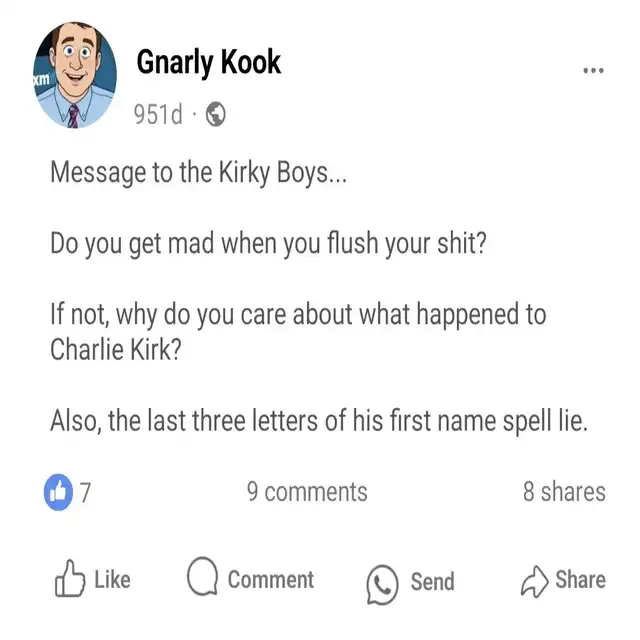
Task: Click the Gnarly Kook author name
Action: 208,62
